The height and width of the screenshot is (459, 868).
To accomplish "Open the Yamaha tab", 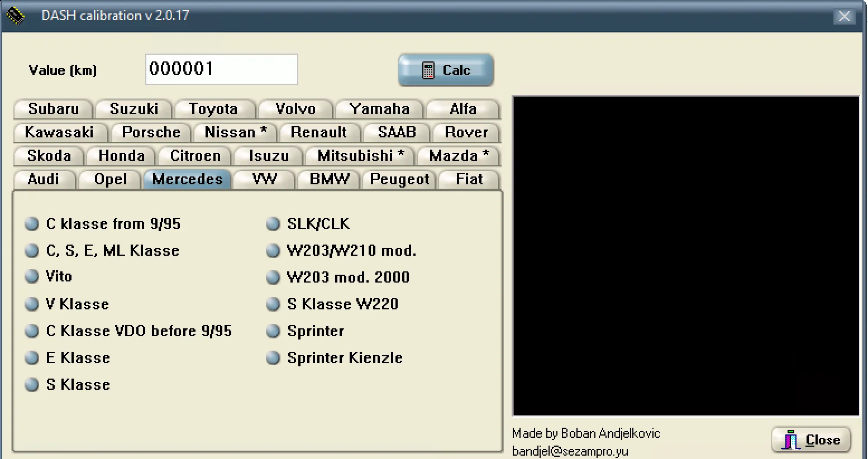I will [x=380, y=109].
